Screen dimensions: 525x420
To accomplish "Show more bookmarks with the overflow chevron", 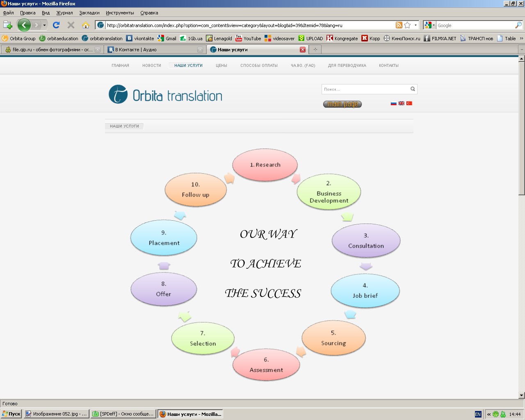I will pos(521,39).
